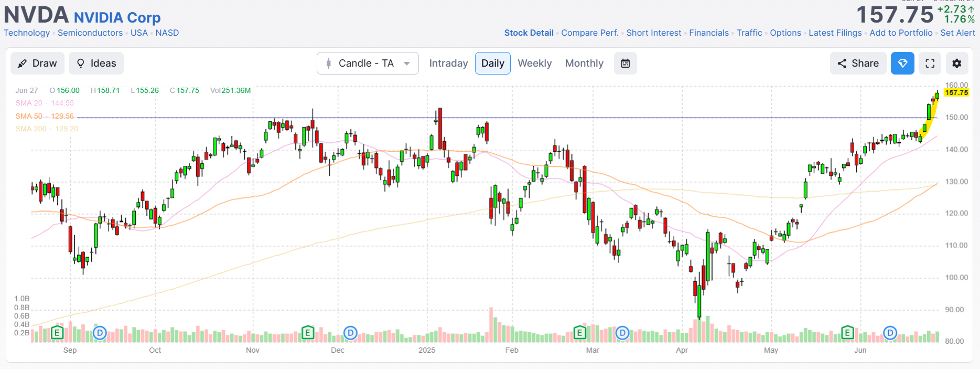Screen dimensions: 980x369
Task: Click the NVDA ticker symbol heading
Action: (36, 15)
